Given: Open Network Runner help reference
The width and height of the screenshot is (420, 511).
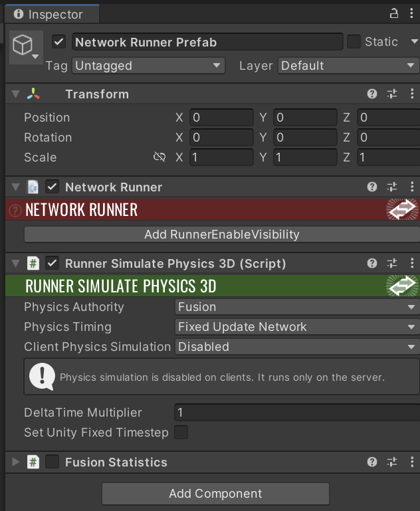Looking at the screenshot, I should 372,187.
